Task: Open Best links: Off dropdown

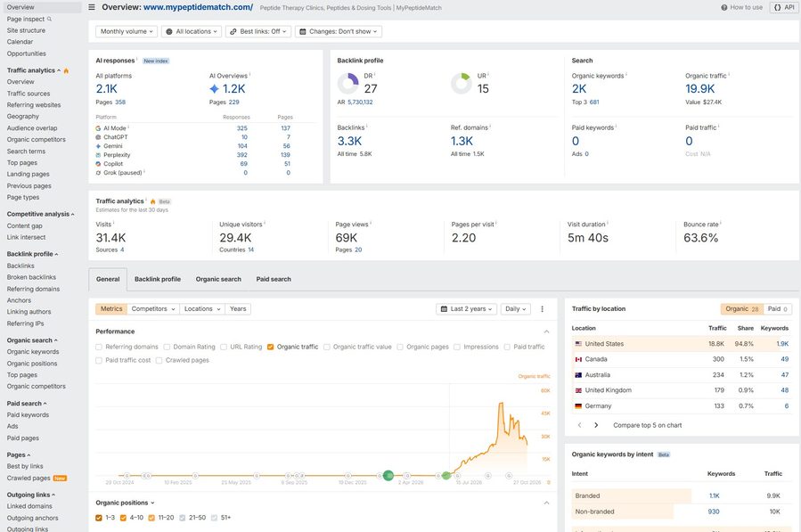Action: [x=258, y=32]
